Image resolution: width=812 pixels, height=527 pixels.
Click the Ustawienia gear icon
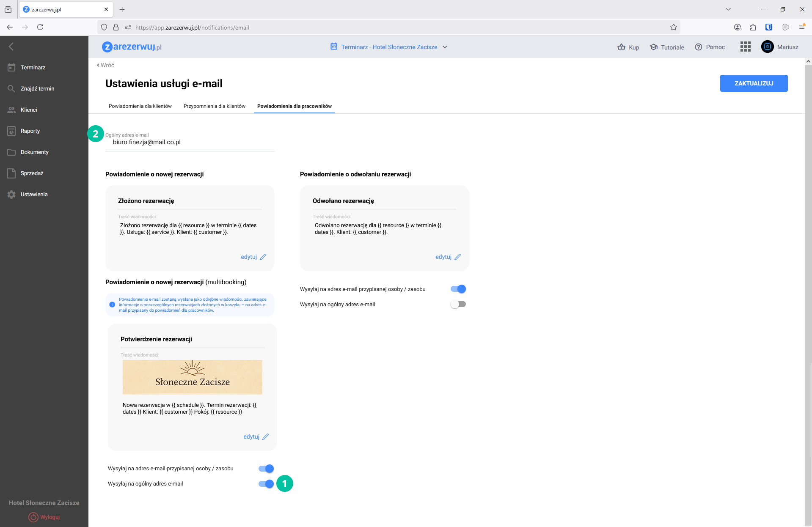pyautogui.click(x=11, y=195)
